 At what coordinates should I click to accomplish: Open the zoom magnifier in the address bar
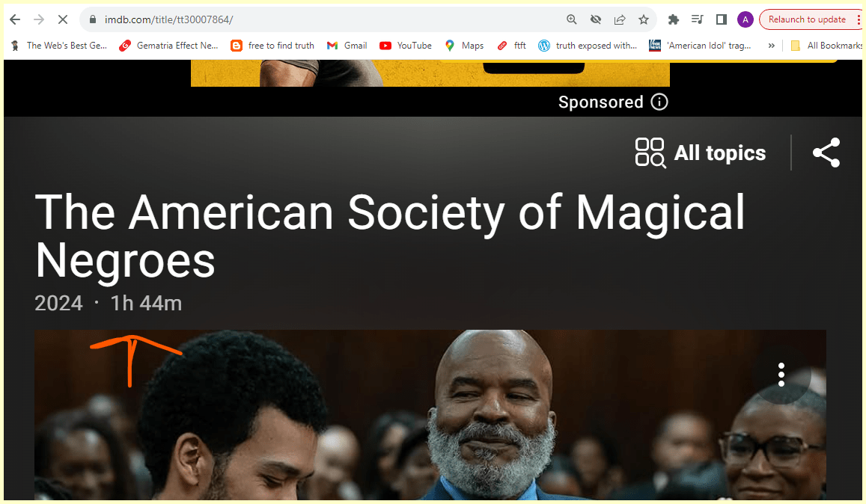pyautogui.click(x=572, y=20)
